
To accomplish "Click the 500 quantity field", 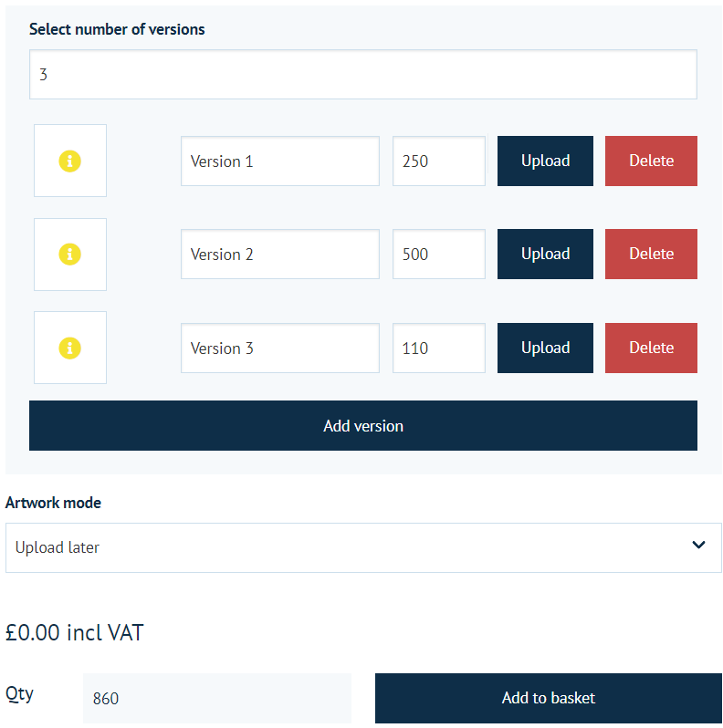I will [439, 254].
